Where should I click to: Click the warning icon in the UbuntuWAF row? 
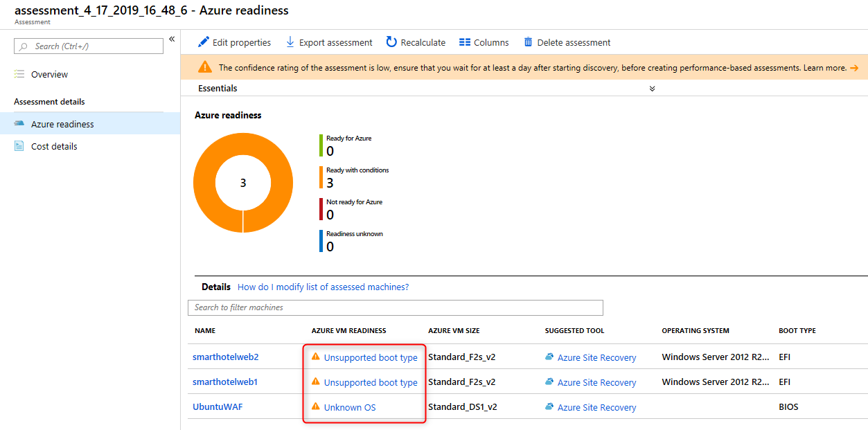click(316, 406)
